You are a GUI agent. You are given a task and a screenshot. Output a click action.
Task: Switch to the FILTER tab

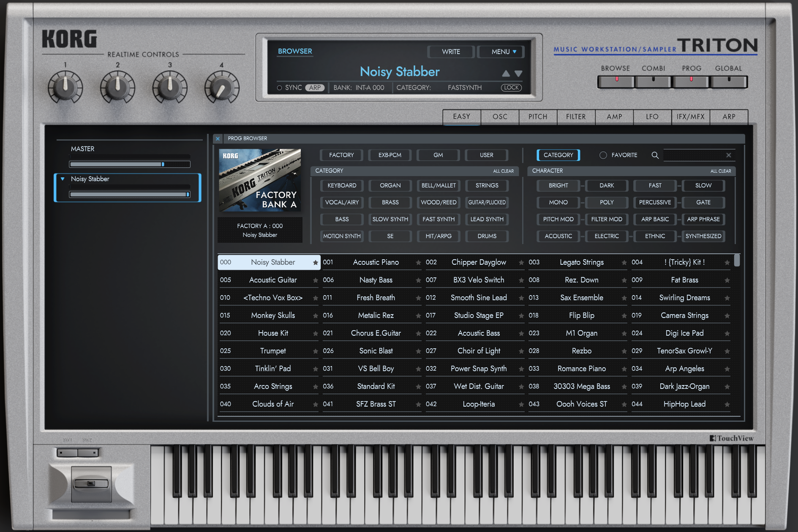pos(575,117)
